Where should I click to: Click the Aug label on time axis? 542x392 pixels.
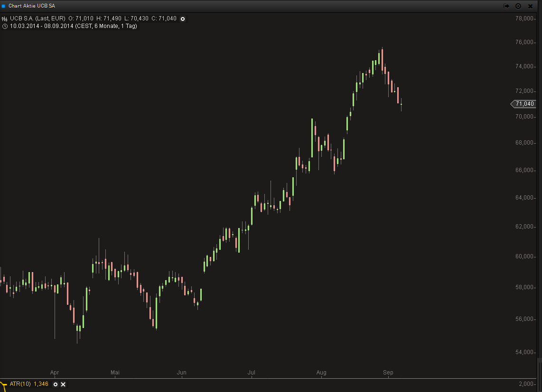[321, 373]
